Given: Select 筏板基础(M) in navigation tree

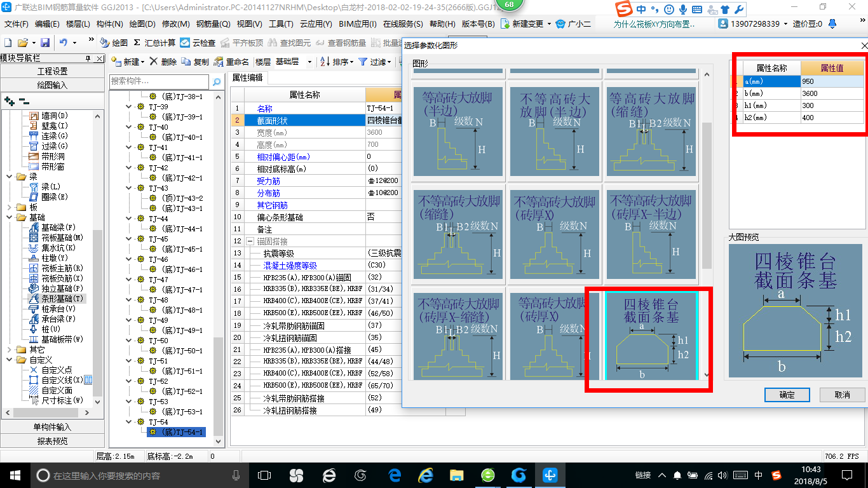Looking at the screenshot, I should (x=56, y=238).
